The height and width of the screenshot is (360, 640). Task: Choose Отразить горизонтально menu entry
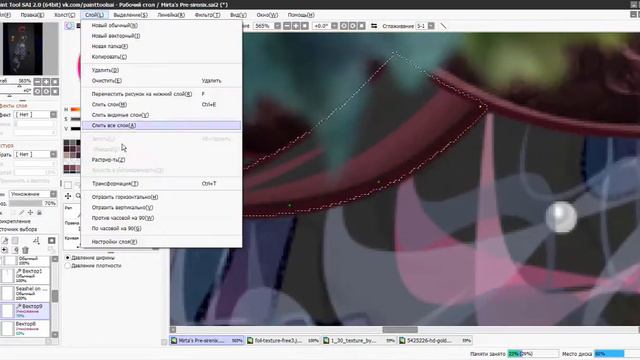pos(162,197)
